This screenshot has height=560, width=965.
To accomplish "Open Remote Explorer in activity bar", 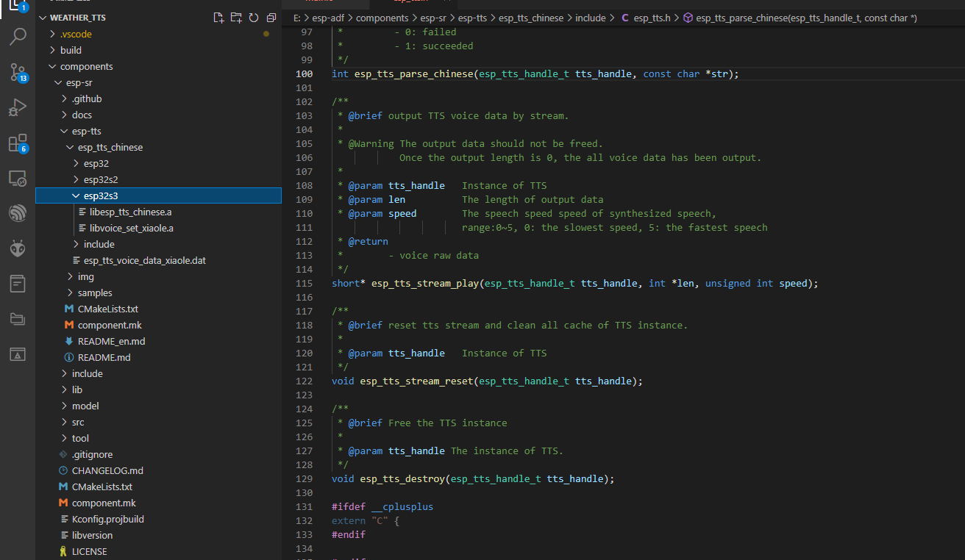I will (18, 178).
